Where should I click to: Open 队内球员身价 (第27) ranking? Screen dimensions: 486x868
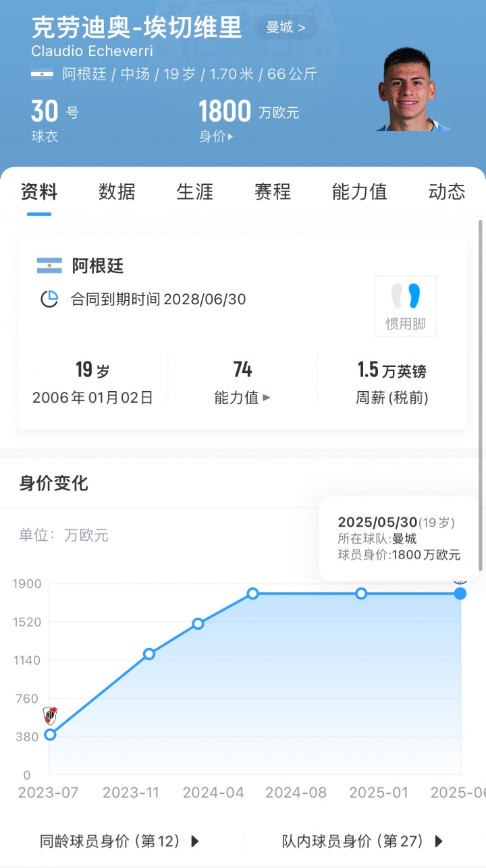[x=362, y=841]
